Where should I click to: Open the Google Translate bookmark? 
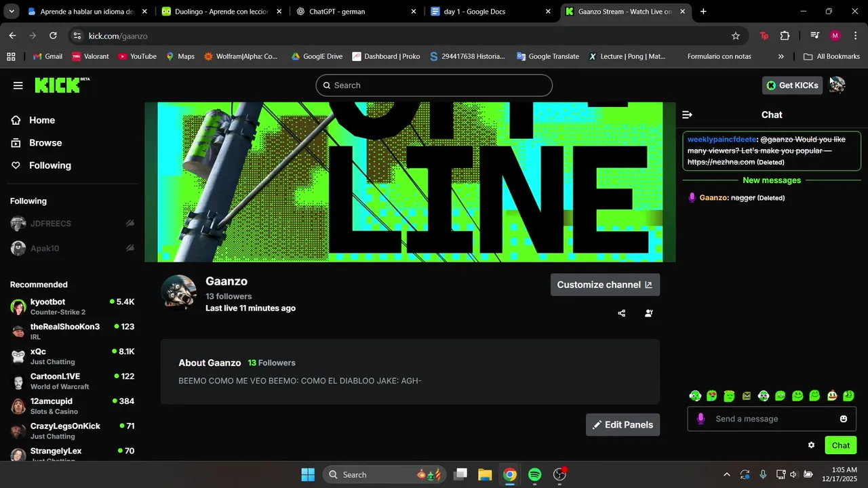pyautogui.click(x=547, y=56)
